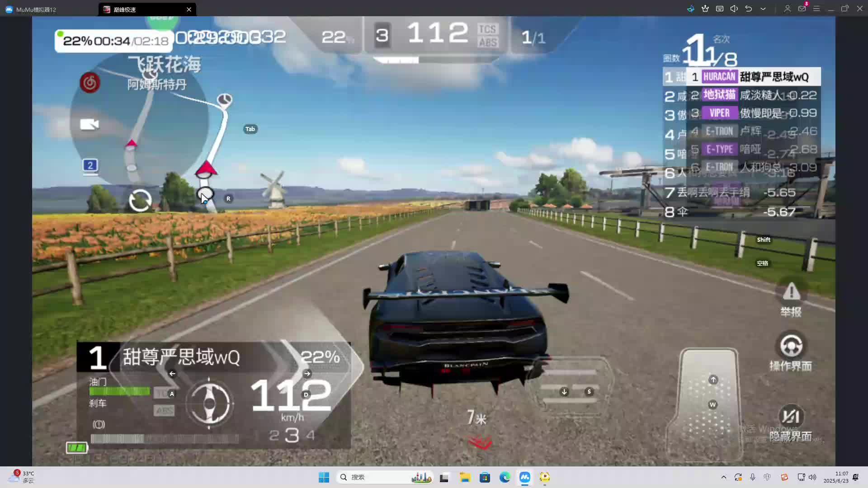
Task: Click the keyboard mapping icon in the title bar
Action: click(720, 9)
